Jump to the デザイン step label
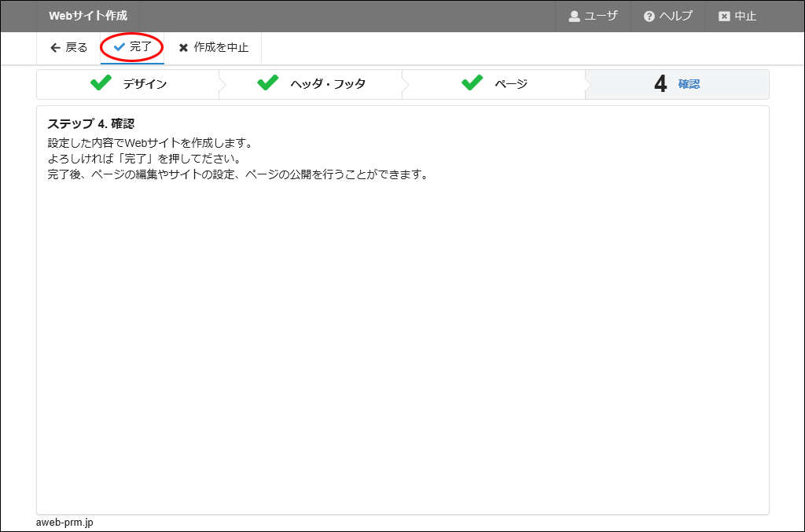The image size is (805, 532). click(145, 84)
